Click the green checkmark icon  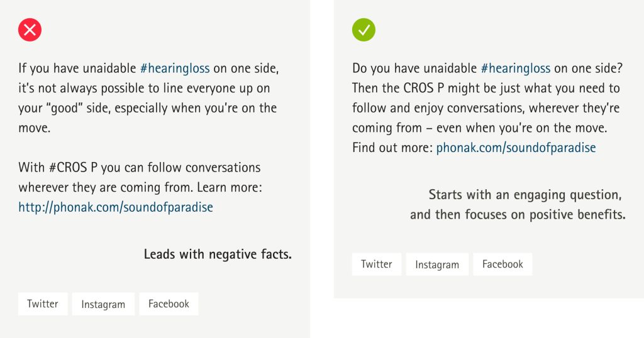pyautogui.click(x=364, y=30)
